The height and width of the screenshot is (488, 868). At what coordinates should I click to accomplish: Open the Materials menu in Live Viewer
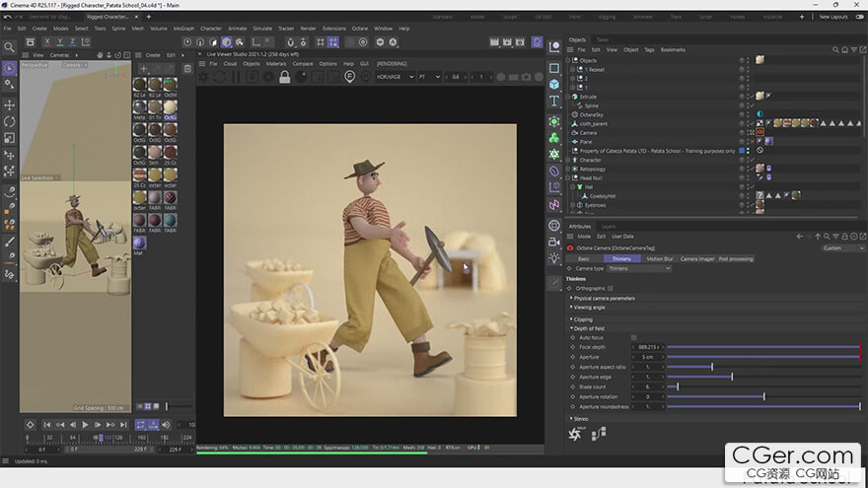pos(275,64)
